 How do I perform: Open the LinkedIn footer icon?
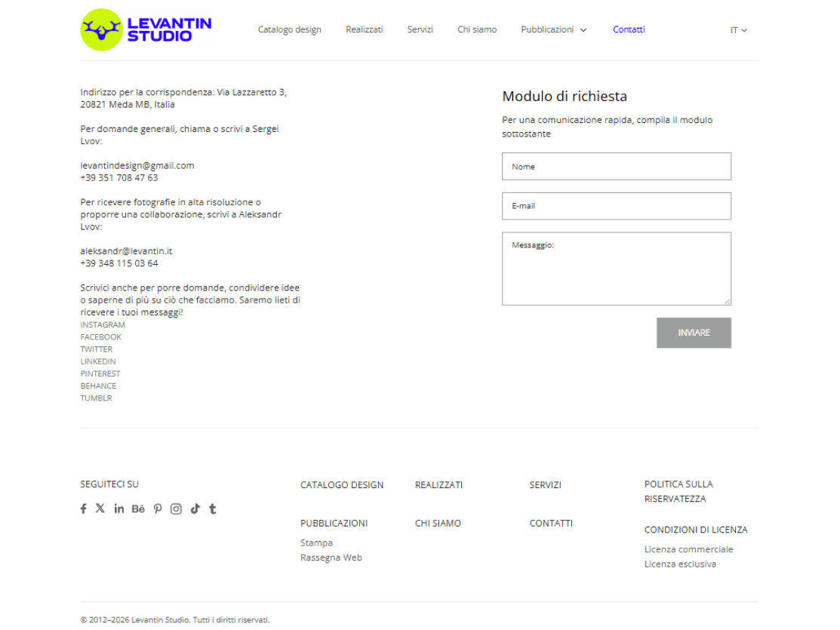119,509
